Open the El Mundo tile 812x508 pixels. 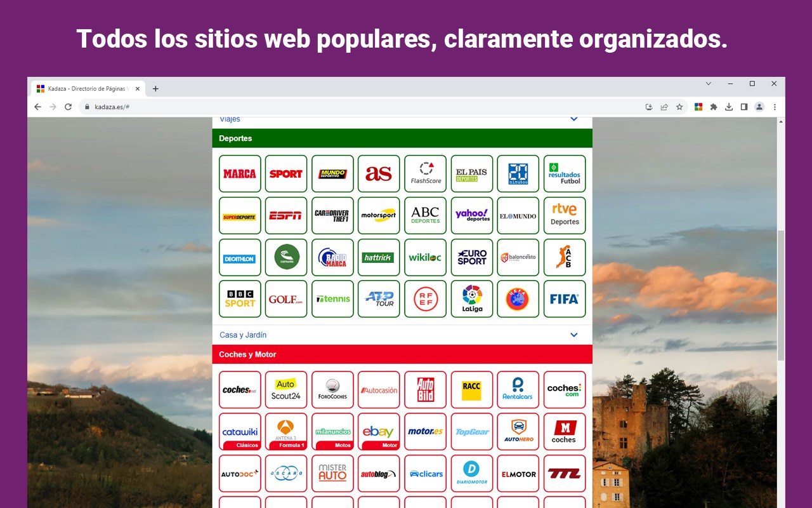[518, 215]
